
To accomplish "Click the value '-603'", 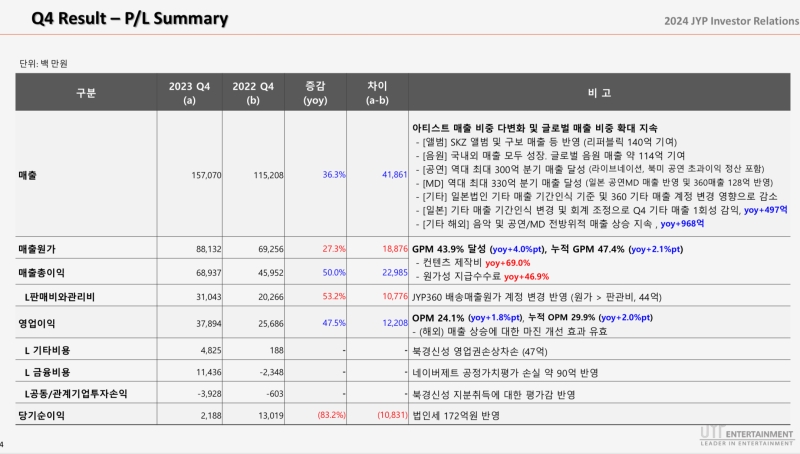I will pos(274,394).
